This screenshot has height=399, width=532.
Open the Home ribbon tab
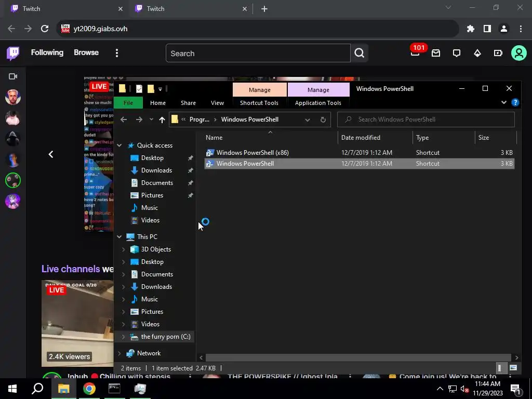tap(158, 103)
